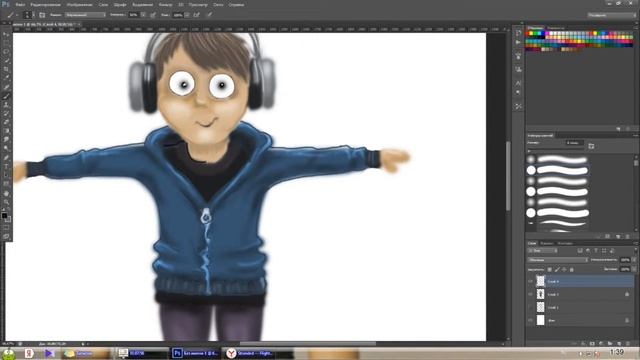Toggle pressure-for-opacity button in options bar
Screen dimensions: 640x360
[x=153, y=15]
